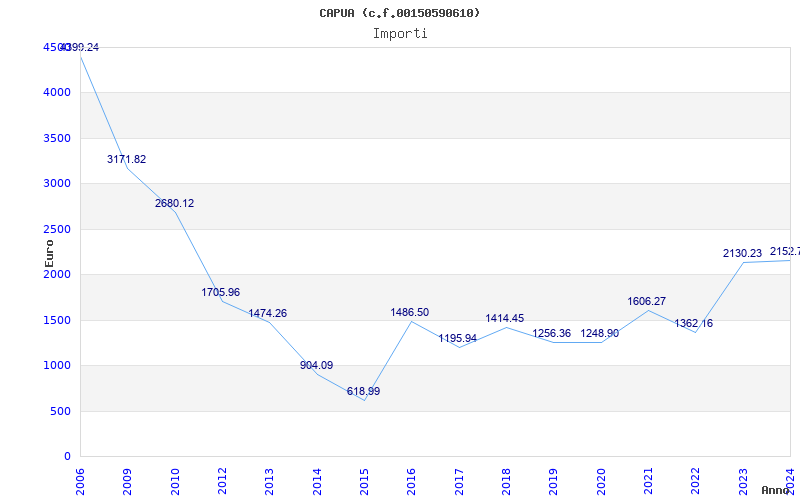Image resolution: width=800 pixels, height=500 pixels.
Task: Click the x-axis year 2022
Action: click(x=696, y=482)
